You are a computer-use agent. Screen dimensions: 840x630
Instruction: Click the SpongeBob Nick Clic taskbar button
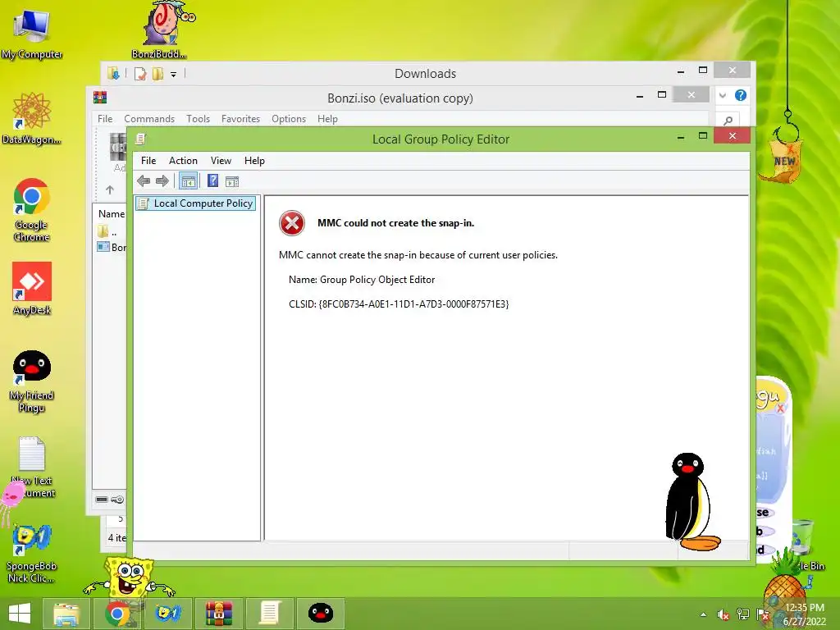click(x=167, y=614)
